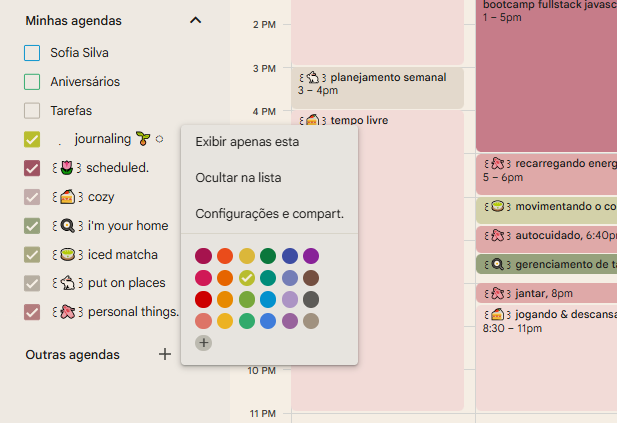This screenshot has height=423, width=617.
Task: Click the Minhas agendas heading text
Action: pyautogui.click(x=74, y=20)
